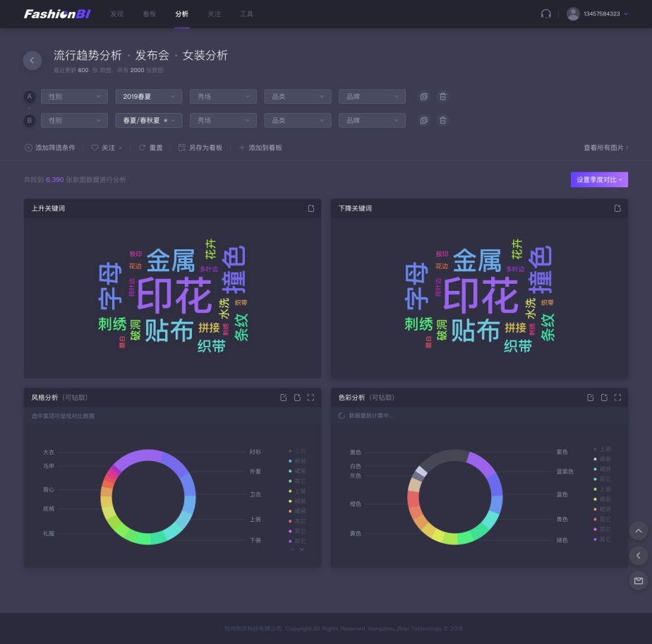Click 添加筛选条件 to add a filter
652x644 pixels.
click(x=50, y=148)
